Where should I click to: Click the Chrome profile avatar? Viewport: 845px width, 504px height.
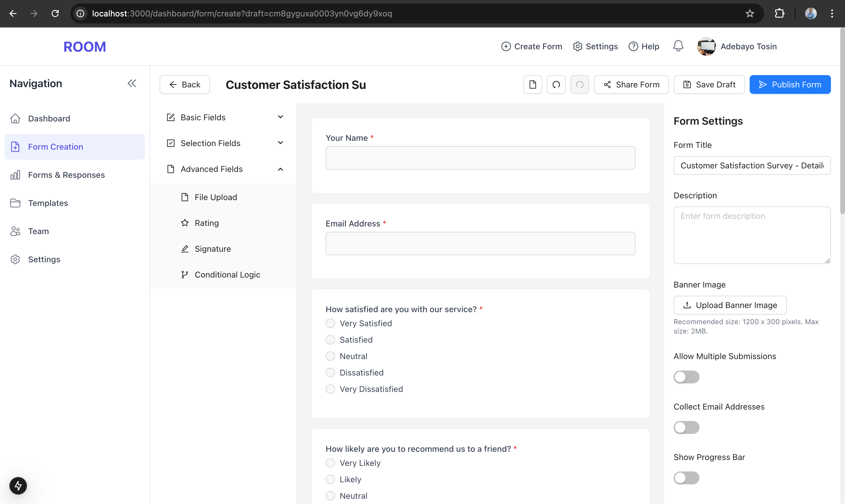(811, 13)
